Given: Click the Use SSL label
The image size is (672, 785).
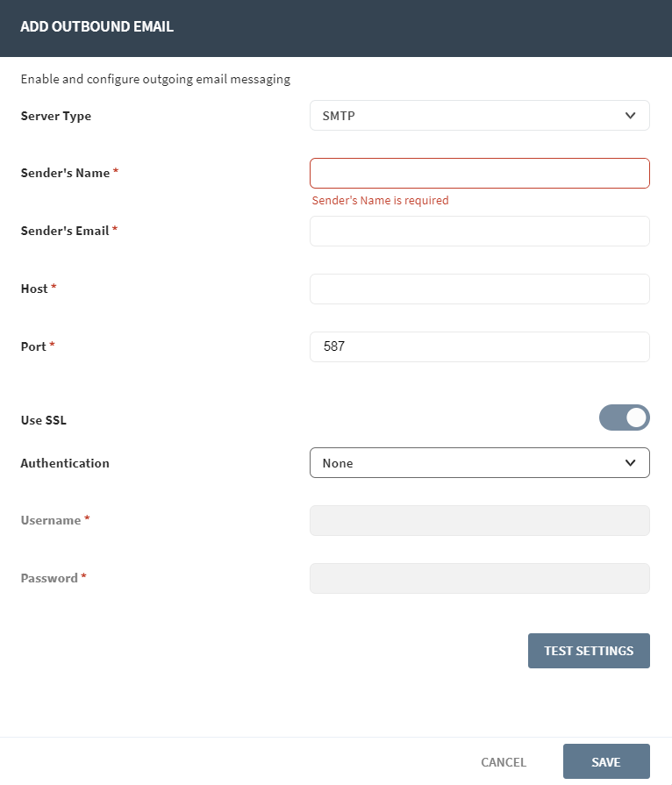Looking at the screenshot, I should click(x=44, y=420).
